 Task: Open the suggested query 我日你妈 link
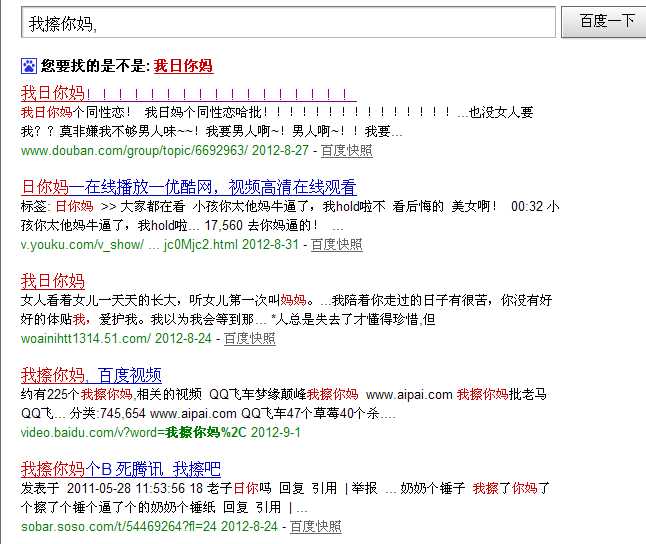click(x=183, y=66)
